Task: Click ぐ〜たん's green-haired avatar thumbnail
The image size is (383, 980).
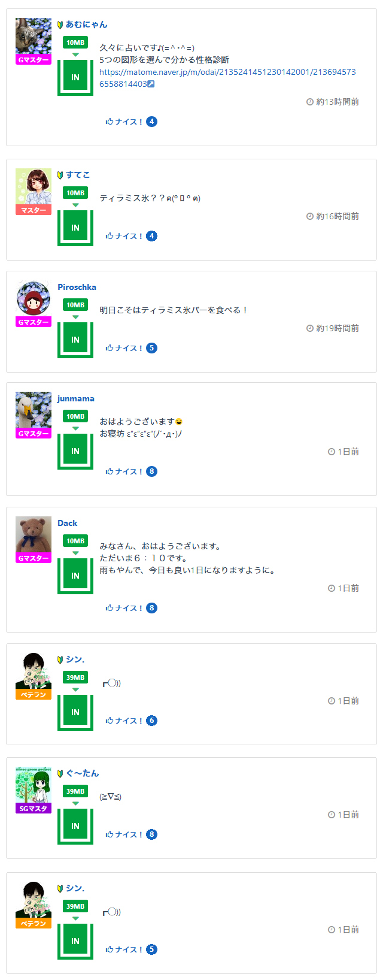Action: pyautogui.click(x=34, y=785)
